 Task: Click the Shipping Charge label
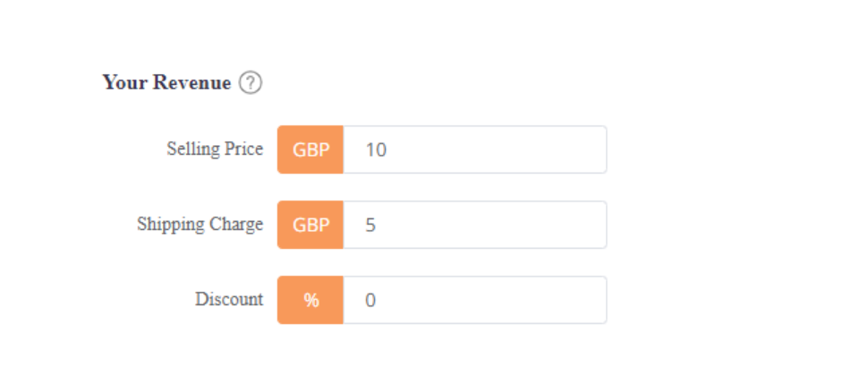coord(200,225)
